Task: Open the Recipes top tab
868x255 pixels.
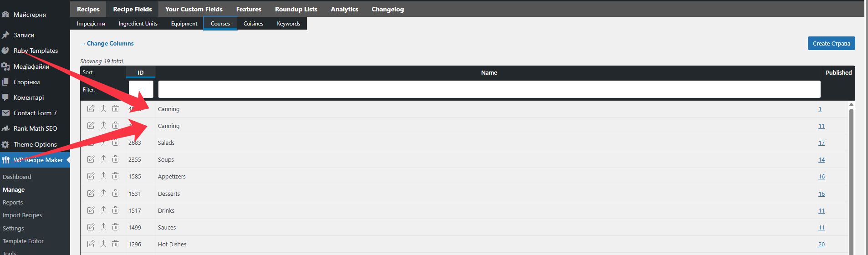Action: [88, 9]
